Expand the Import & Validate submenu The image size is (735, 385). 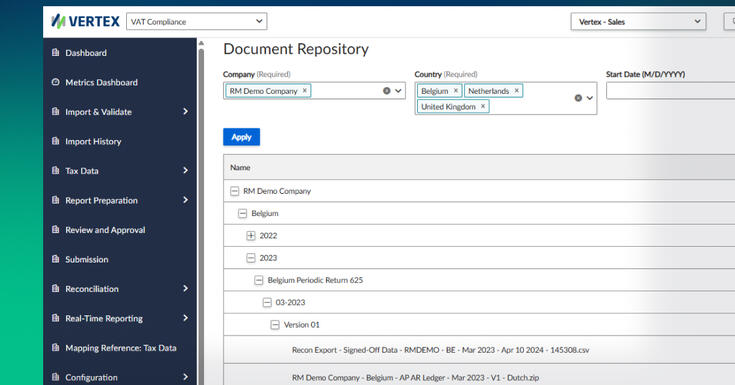coord(186,112)
